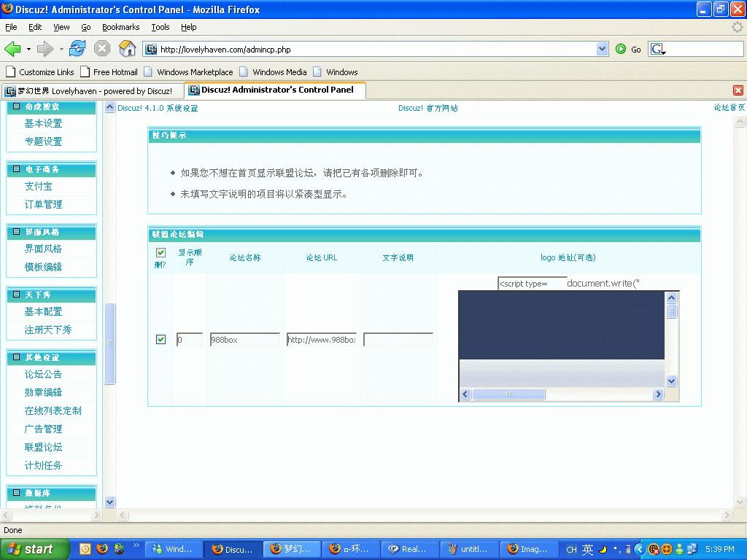Switch to the 梦幻世界 Lovelyhaven tab
Screen dimensions: 747x560
[91, 91]
